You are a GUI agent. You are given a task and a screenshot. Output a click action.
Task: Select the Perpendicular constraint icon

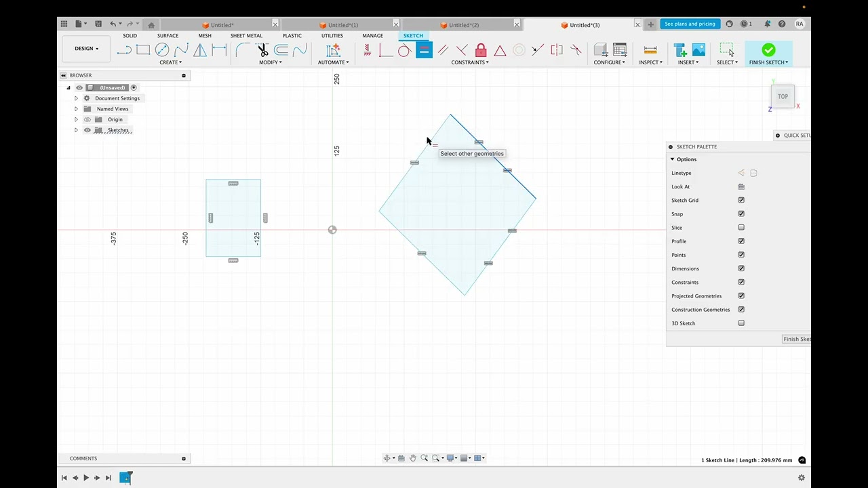462,50
